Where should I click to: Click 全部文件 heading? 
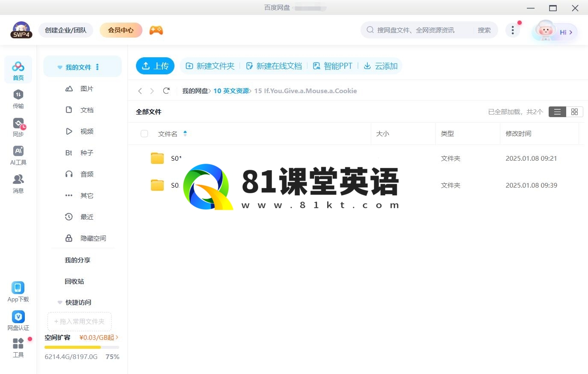pos(148,112)
